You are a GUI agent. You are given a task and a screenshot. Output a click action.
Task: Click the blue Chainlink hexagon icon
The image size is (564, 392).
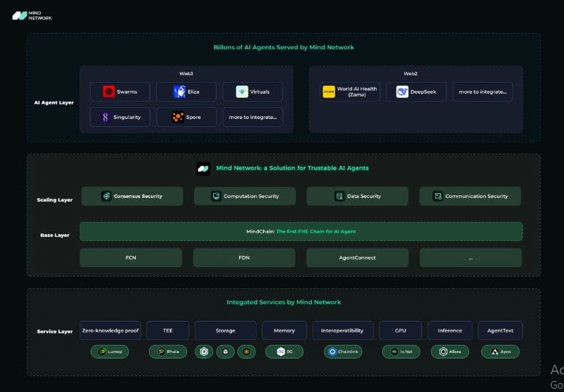pyautogui.click(x=333, y=351)
